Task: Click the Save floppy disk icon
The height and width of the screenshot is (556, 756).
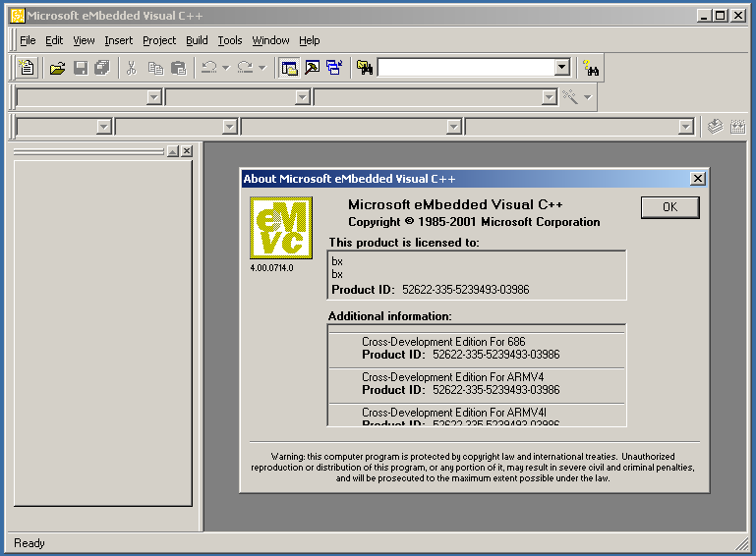Action: coord(81,68)
